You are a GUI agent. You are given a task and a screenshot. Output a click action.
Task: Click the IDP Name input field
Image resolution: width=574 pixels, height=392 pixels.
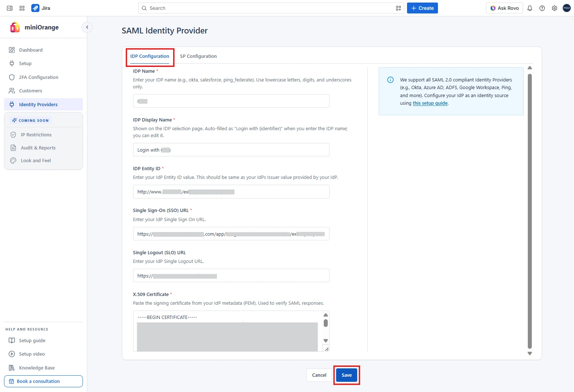pos(231,101)
